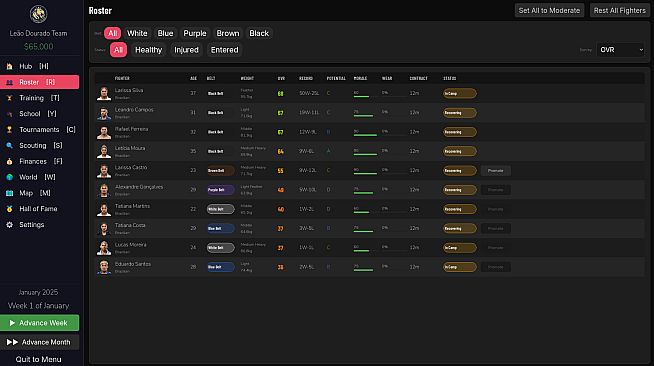Select the All belt filter chip
The height and width of the screenshot is (366, 654).
(x=112, y=33)
